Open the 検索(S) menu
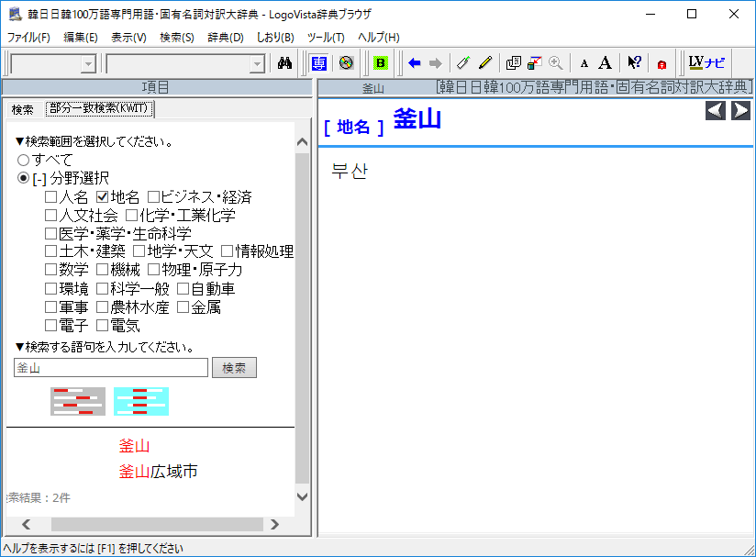756x557 pixels. [177, 37]
